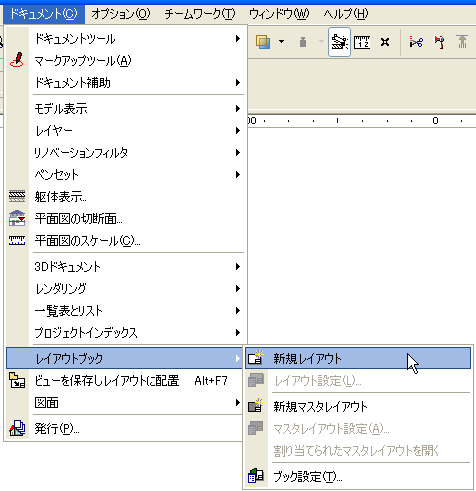Choose 躯体表示 from the menu
Image resolution: width=476 pixels, height=491 pixels.
[125, 197]
